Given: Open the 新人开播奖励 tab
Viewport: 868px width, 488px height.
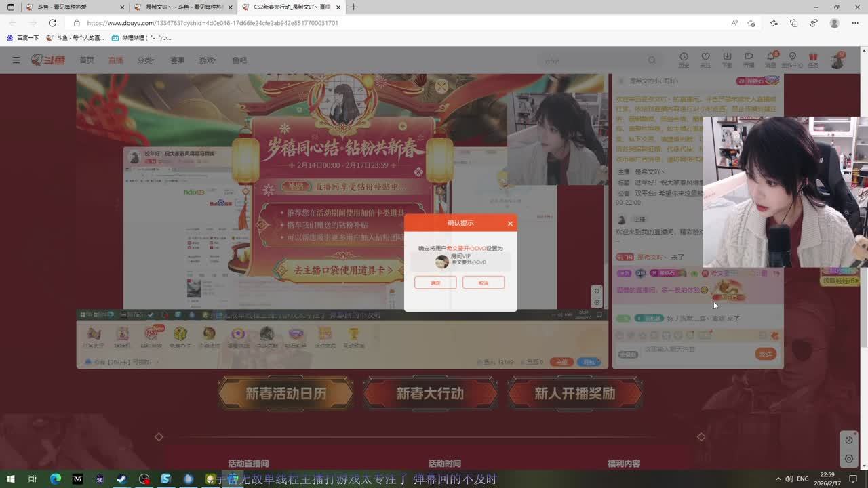Looking at the screenshot, I should [x=574, y=393].
